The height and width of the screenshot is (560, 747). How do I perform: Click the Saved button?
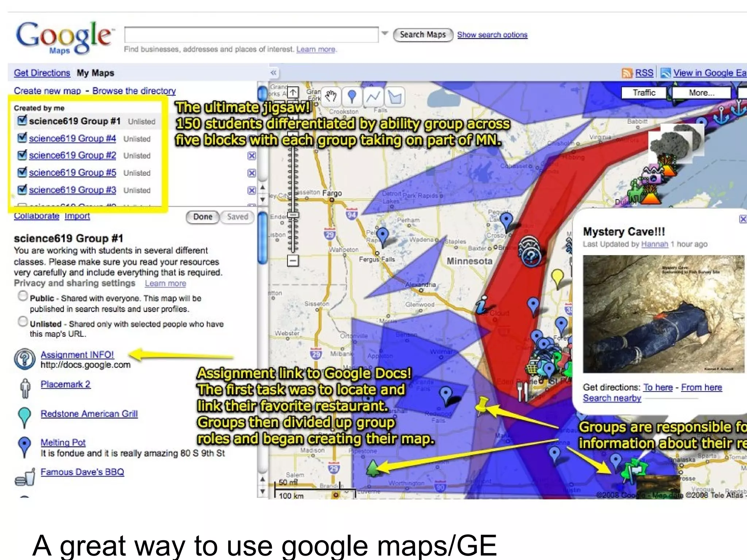coord(237,217)
